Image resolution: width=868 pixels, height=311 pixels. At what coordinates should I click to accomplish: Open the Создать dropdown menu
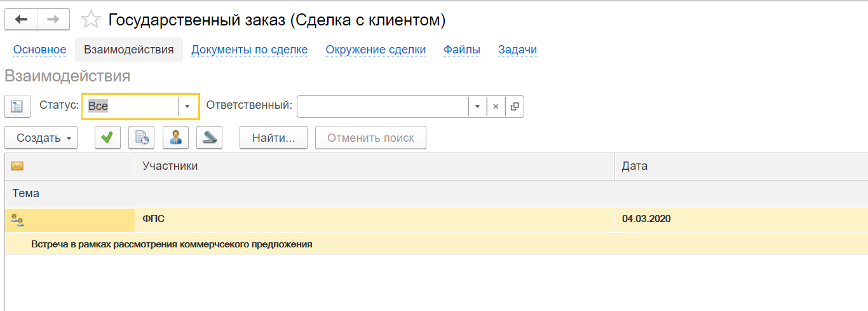[x=41, y=137]
